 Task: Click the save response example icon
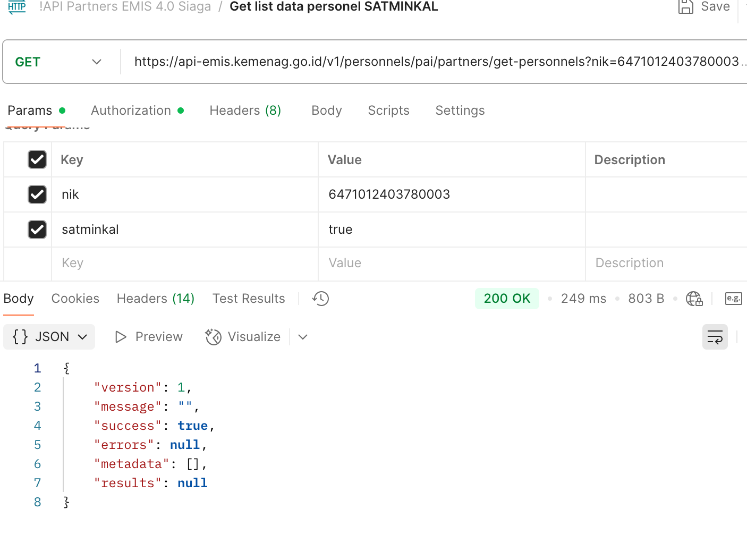(x=733, y=299)
